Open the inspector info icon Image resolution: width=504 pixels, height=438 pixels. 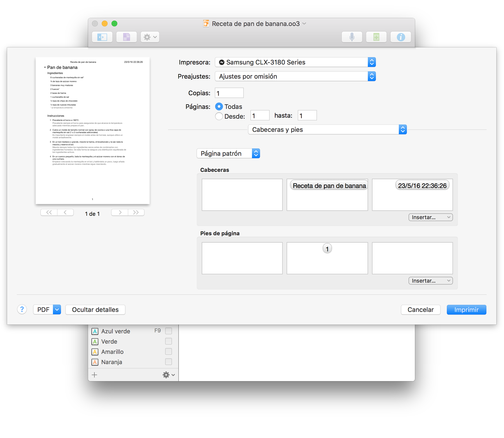coord(400,37)
